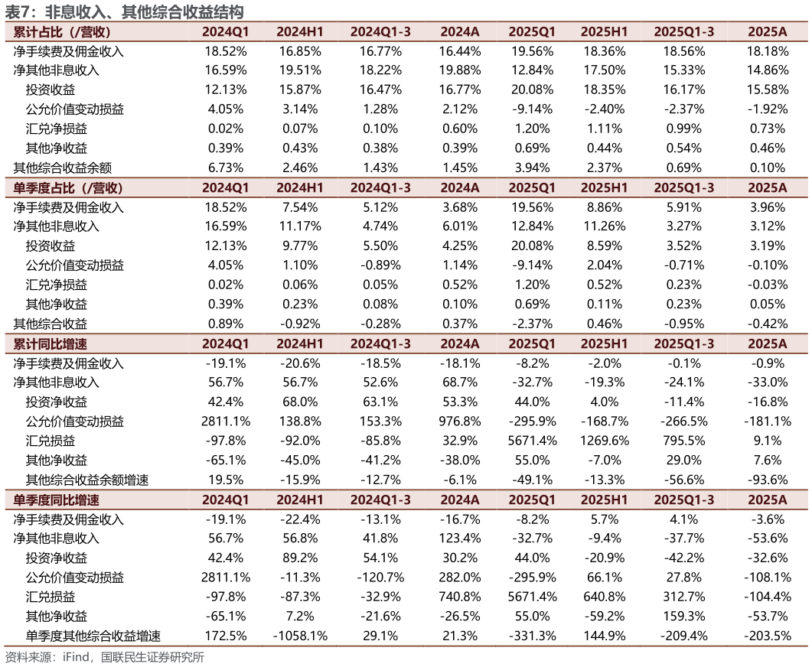812x667 pixels.
Task: Click 2025H1 in the 累计同比增速 header row
Action: pos(604,344)
